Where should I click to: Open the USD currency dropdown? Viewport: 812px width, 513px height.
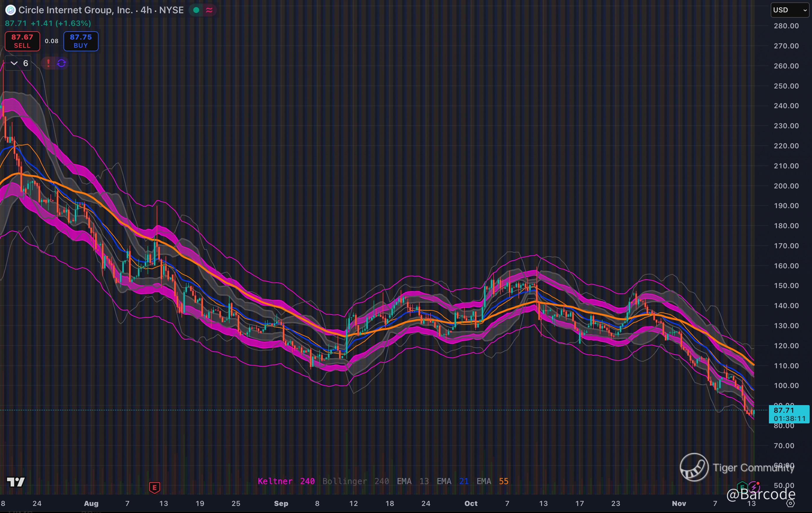(x=790, y=10)
